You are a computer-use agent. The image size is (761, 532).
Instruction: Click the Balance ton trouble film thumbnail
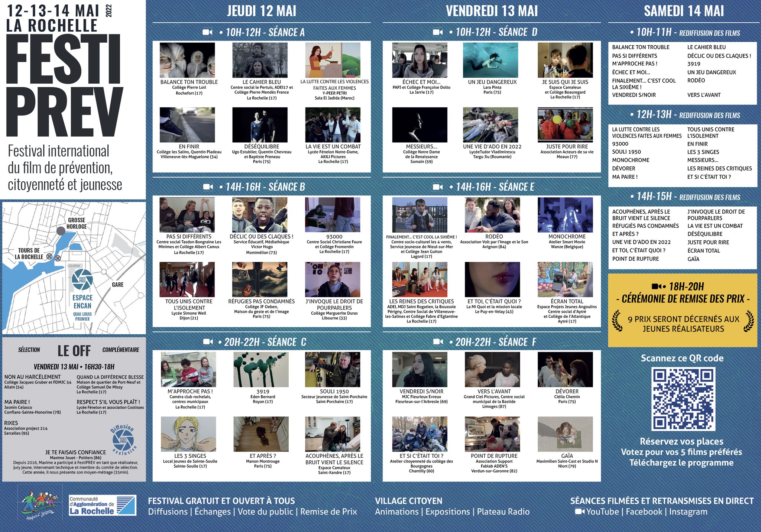[187, 60]
